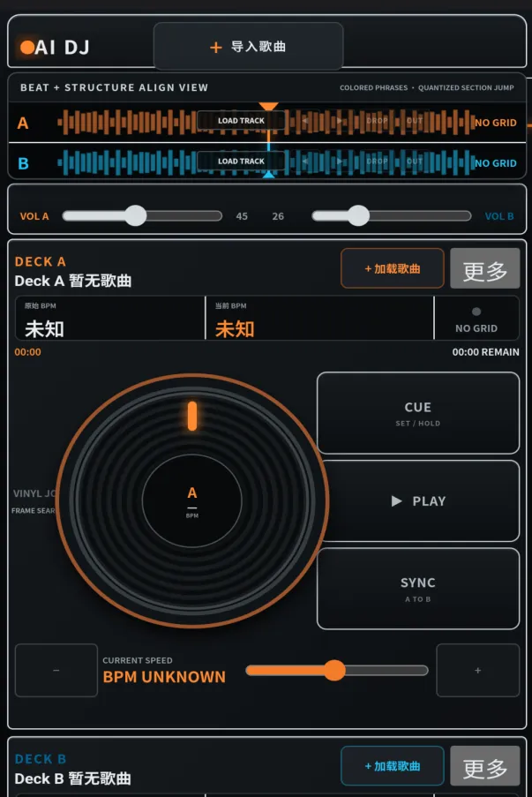Expand the 更多 menu for Deck B
The height and width of the screenshot is (797, 532).
point(484,766)
